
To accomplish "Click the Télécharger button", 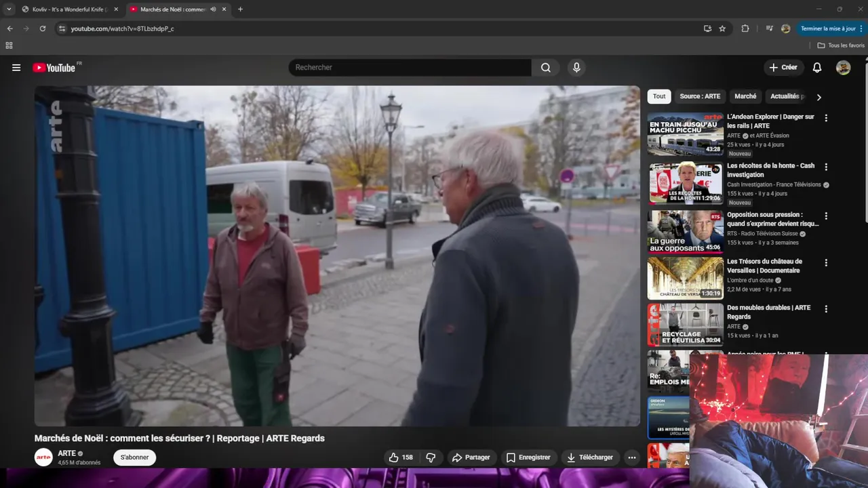I will 590,457.
